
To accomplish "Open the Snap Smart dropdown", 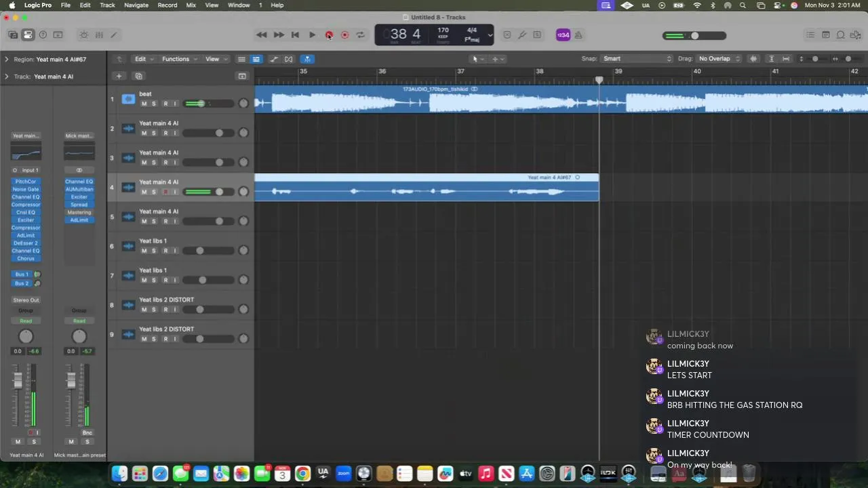I will point(636,59).
